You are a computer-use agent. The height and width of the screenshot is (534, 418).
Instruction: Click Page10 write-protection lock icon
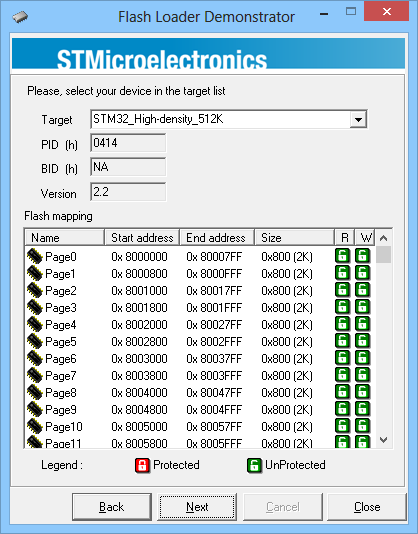pos(362,426)
